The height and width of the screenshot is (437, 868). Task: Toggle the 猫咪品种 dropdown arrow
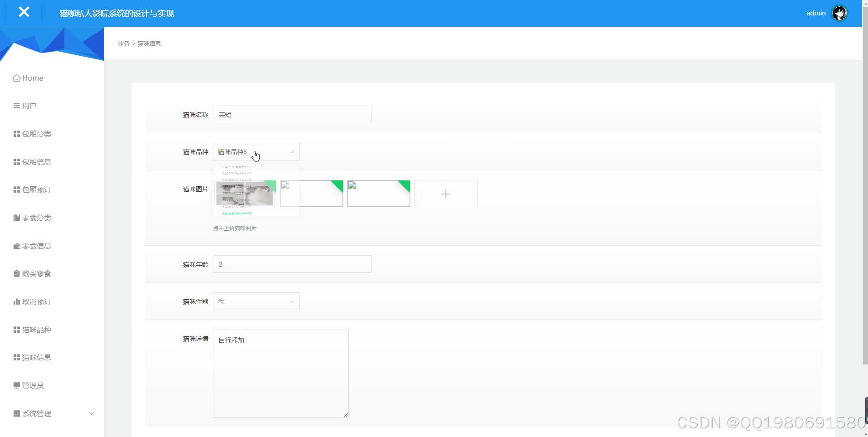(x=292, y=152)
